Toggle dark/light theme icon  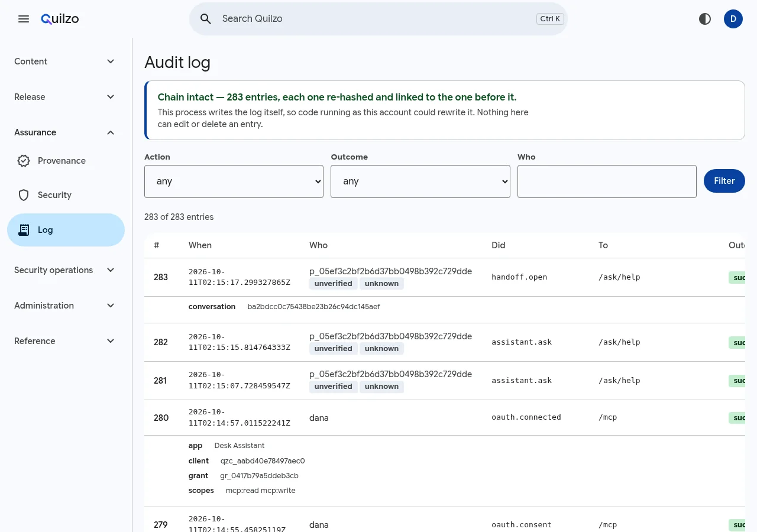(x=705, y=19)
